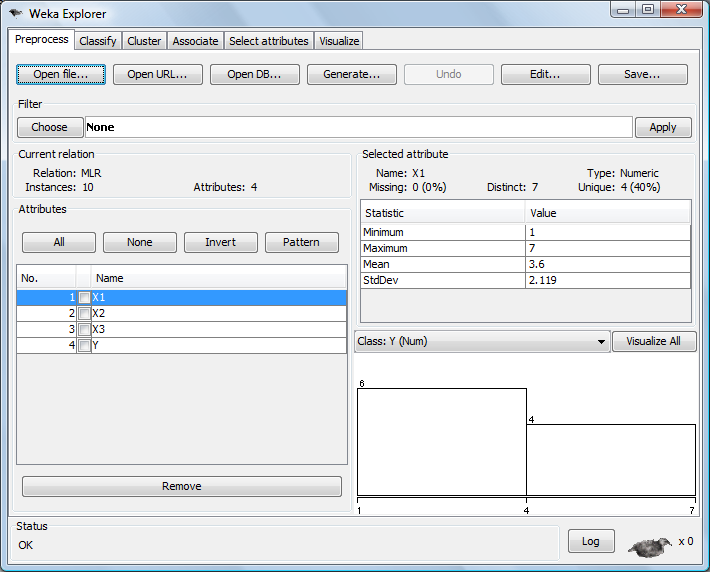This screenshot has width=710, height=572.
Task: Click the Mean value 3.6 cell
Action: [x=608, y=264]
